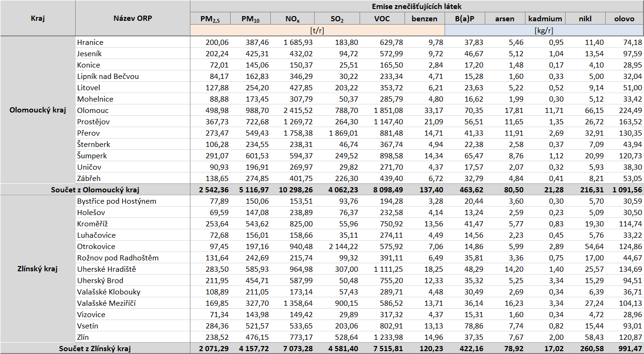Click the [kg/r] unit cell
This screenshot has width=644, height=354.
point(544,30)
